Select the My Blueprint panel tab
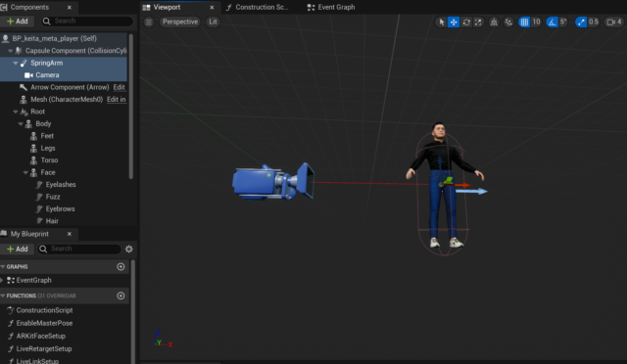The width and height of the screenshot is (627, 364). tap(29, 234)
